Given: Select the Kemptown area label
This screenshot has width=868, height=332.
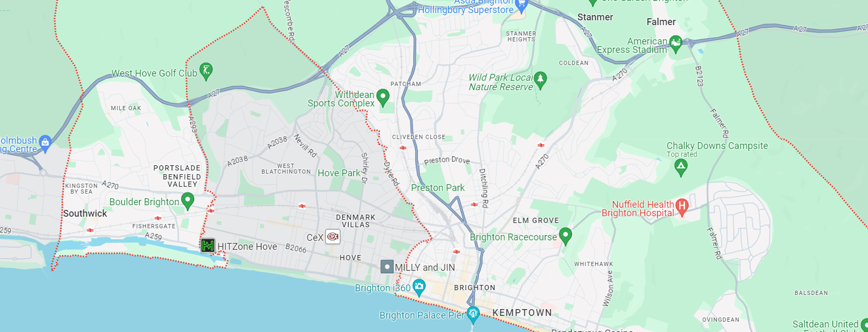Looking at the screenshot, I should point(522,313).
